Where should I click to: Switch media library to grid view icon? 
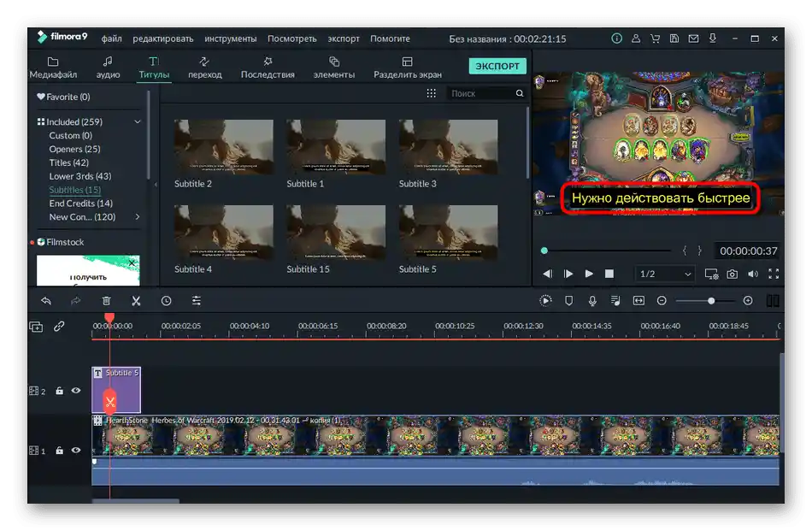432,93
